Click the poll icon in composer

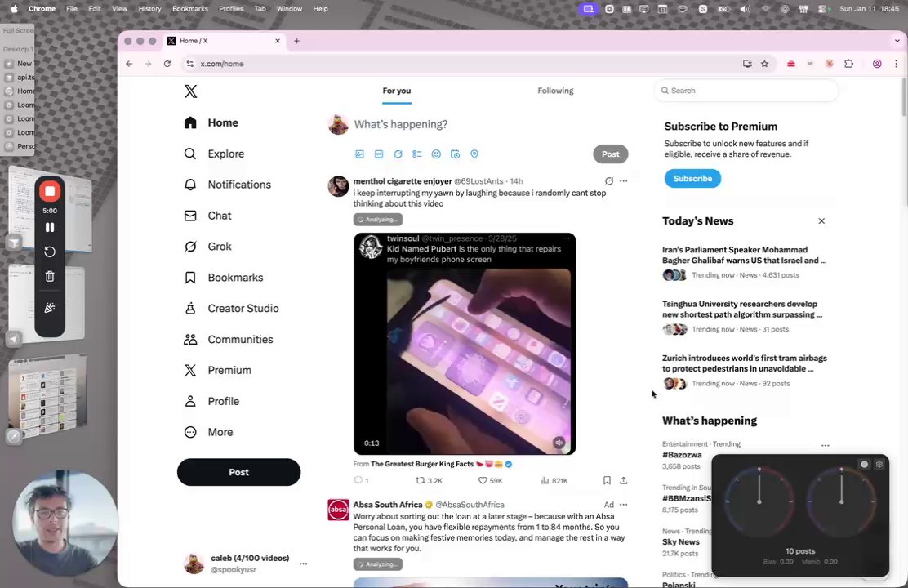click(x=417, y=154)
